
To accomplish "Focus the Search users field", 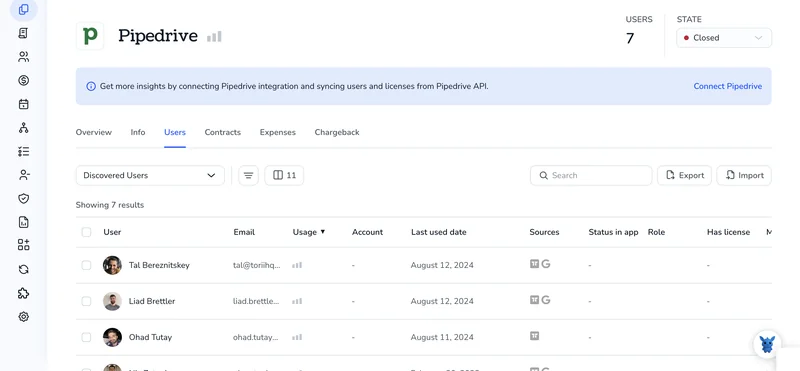I will [591, 175].
